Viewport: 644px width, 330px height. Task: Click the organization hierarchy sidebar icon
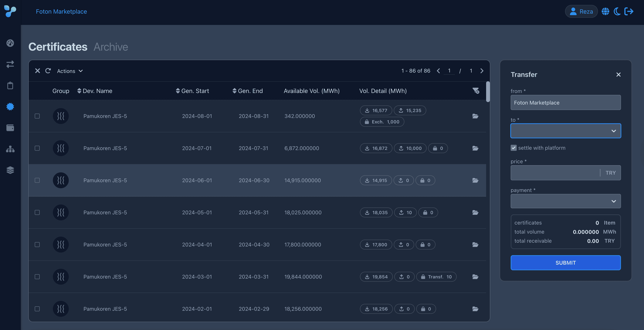pos(10,149)
